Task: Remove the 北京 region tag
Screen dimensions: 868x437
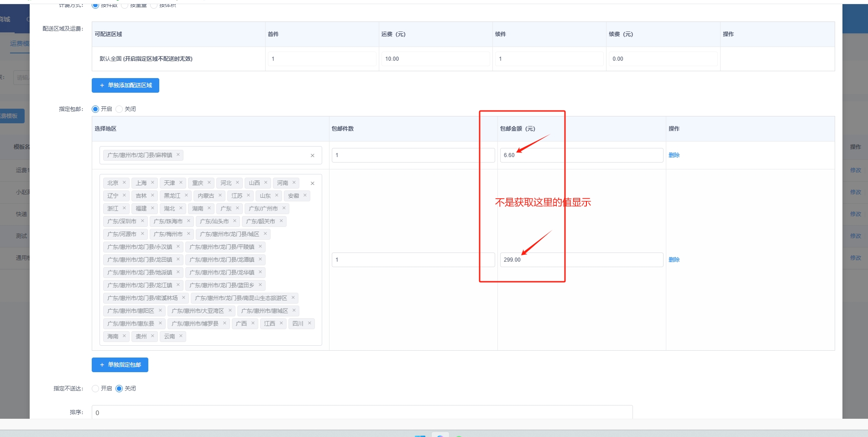Action: pos(124,183)
